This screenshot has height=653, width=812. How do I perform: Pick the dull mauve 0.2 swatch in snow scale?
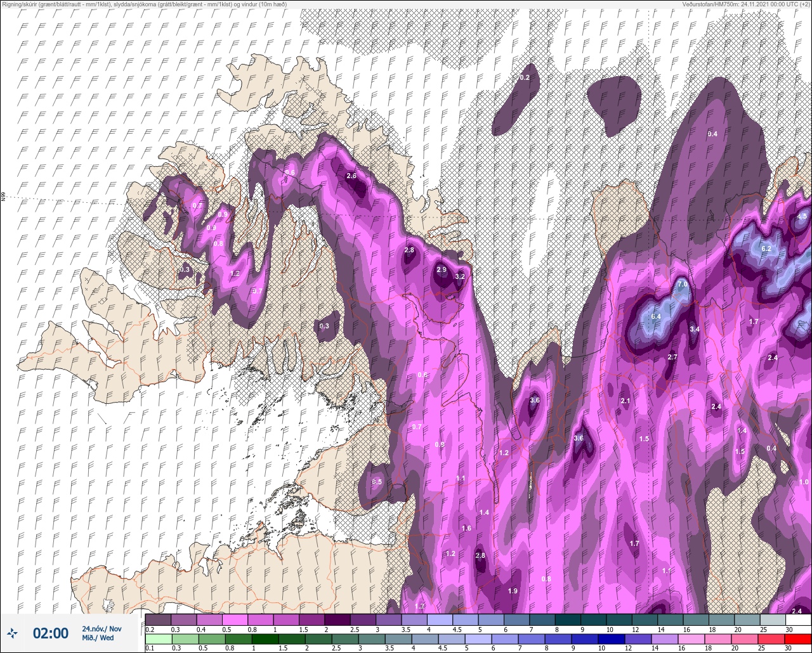[x=158, y=619]
